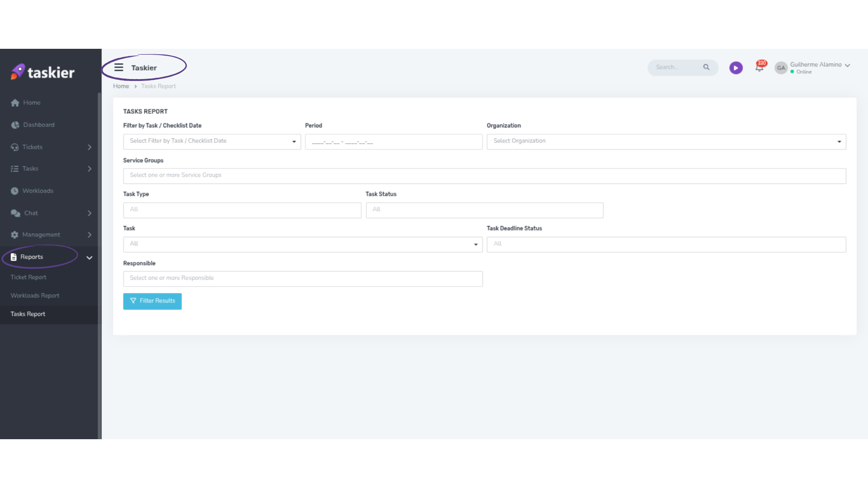Click the hamburger menu icon
Image resolution: width=868 pixels, height=488 pixels.
[x=118, y=67]
